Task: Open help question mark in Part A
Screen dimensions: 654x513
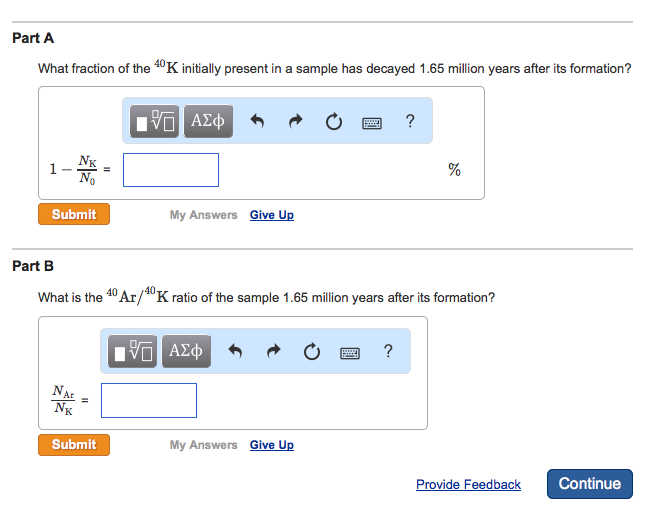Action: [410, 122]
